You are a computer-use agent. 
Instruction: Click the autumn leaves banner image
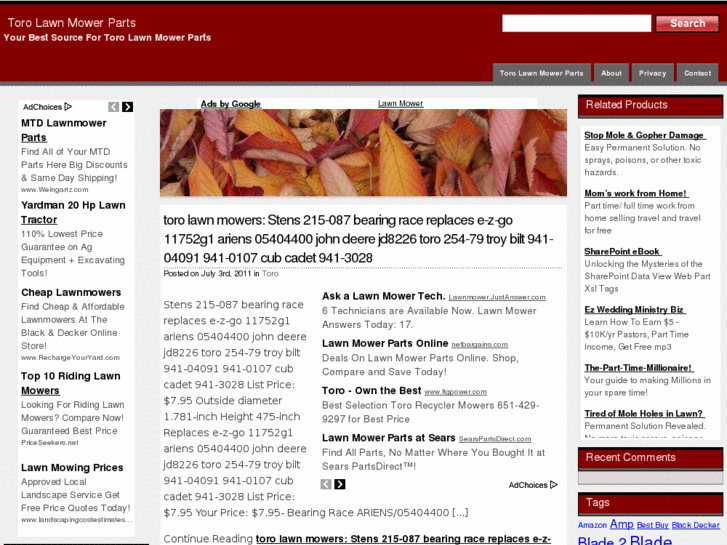click(x=363, y=153)
